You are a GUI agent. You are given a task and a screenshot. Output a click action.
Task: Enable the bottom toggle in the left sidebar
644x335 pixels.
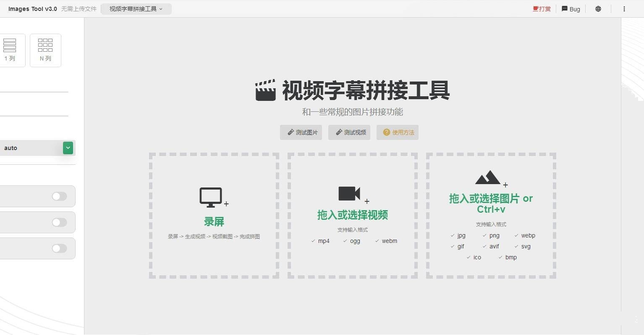click(x=59, y=248)
